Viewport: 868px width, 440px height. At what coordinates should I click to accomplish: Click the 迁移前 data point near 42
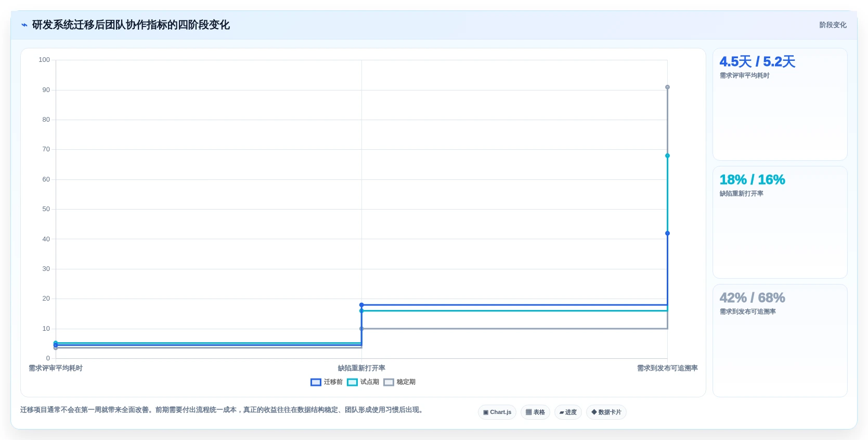point(667,233)
